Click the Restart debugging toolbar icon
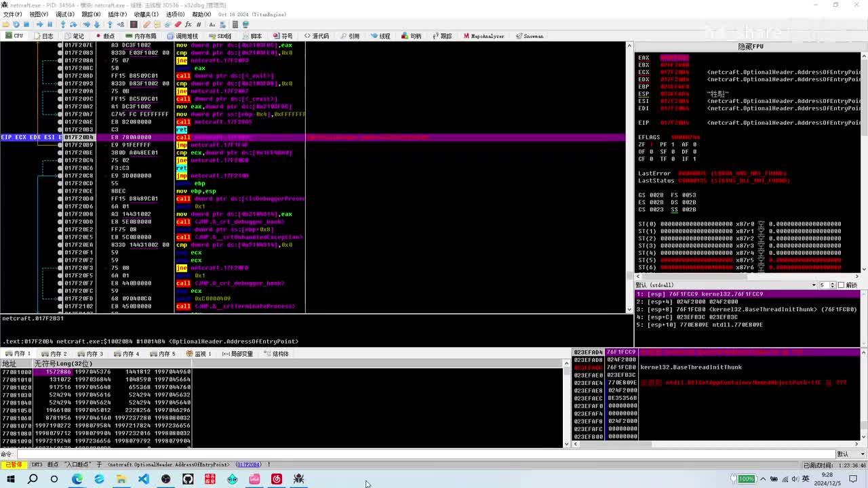The image size is (868, 488). 16,24
